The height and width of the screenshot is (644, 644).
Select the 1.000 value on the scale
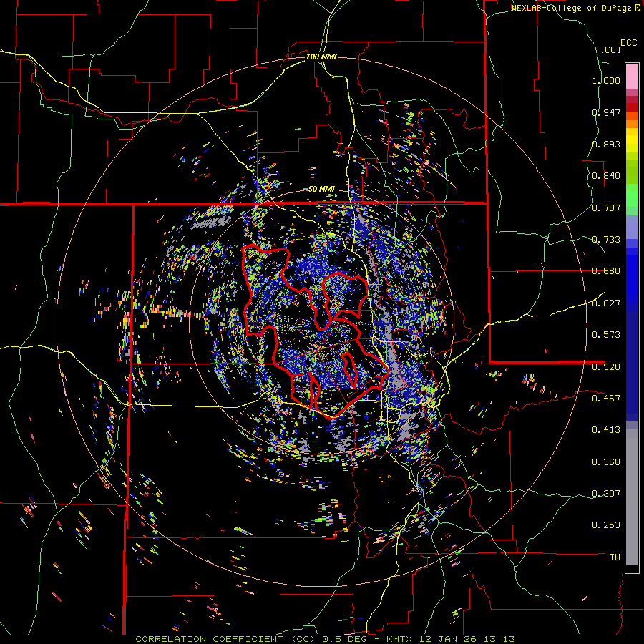pyautogui.click(x=606, y=80)
